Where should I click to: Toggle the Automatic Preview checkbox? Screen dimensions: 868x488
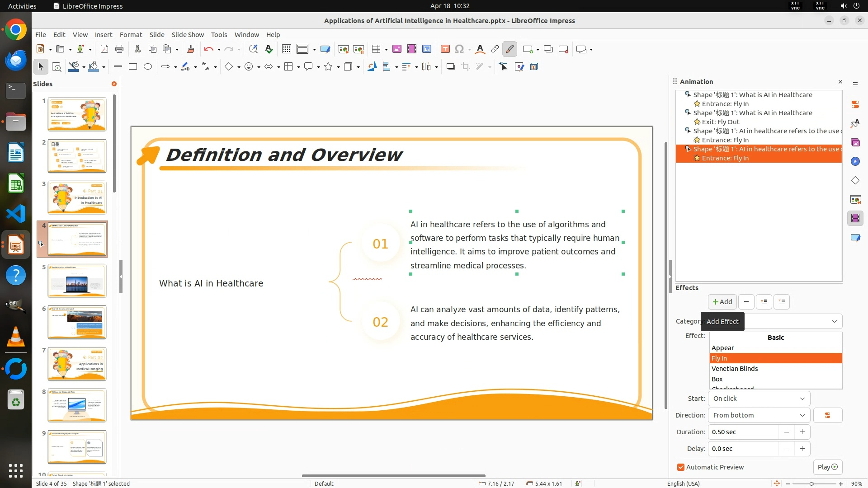[x=681, y=467]
